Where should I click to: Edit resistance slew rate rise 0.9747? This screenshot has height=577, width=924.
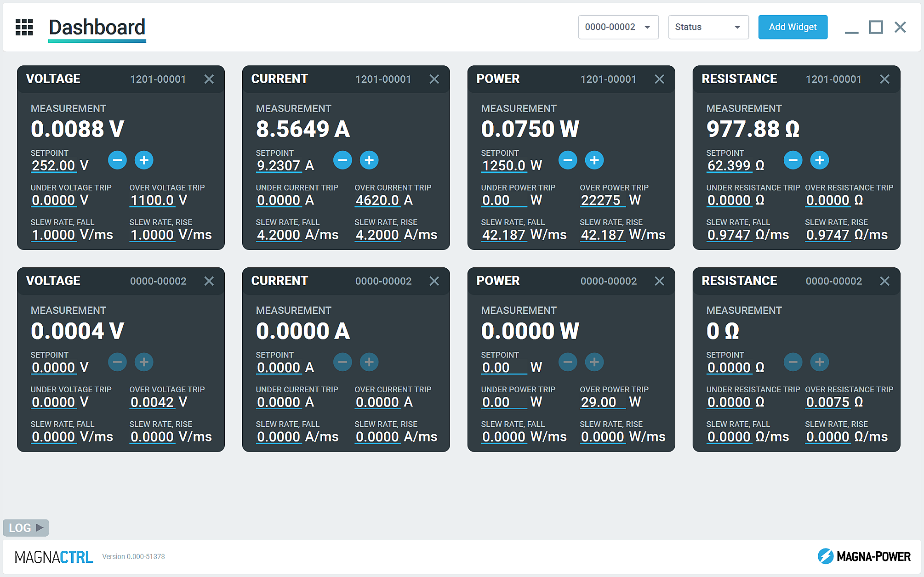point(827,235)
